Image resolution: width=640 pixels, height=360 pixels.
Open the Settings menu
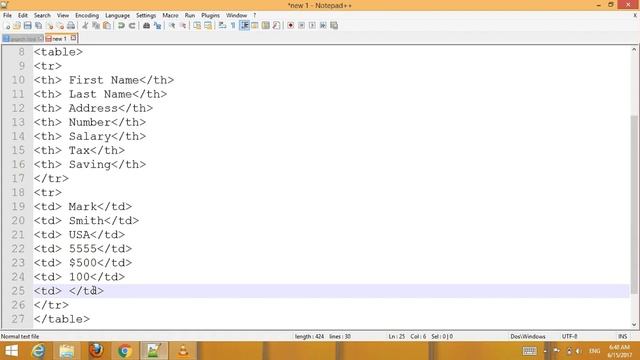(x=146, y=15)
